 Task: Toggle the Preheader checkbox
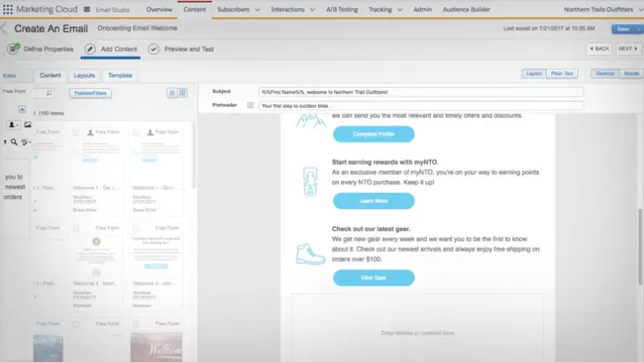(x=250, y=105)
